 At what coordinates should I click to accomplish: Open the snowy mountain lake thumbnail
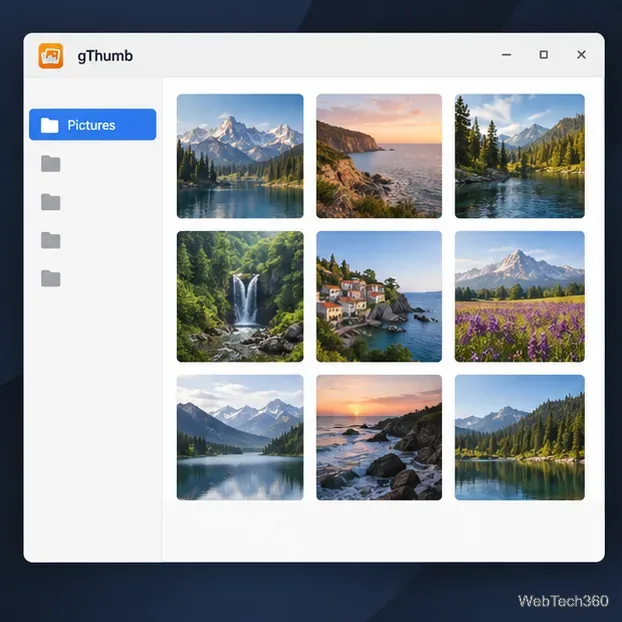(x=240, y=156)
